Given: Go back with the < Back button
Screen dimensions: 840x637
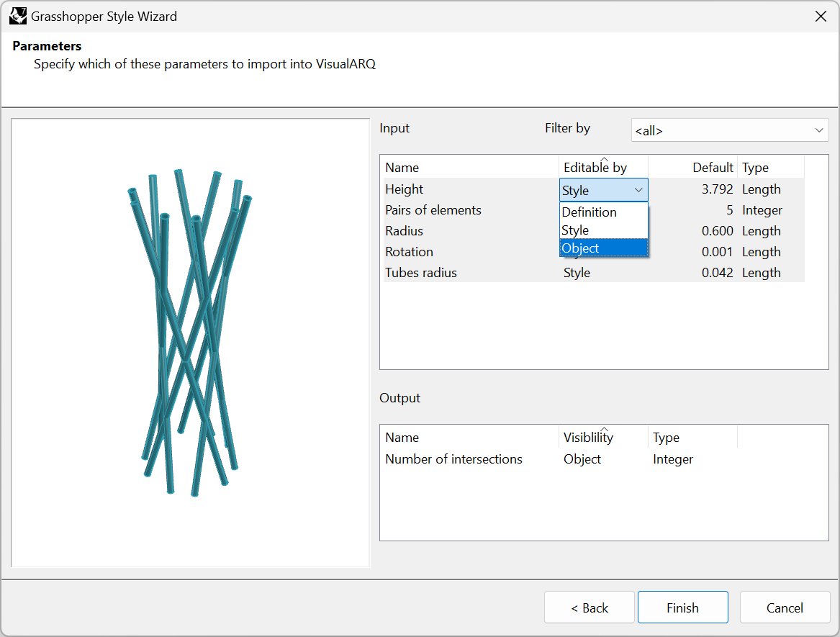Looking at the screenshot, I should tap(590, 607).
